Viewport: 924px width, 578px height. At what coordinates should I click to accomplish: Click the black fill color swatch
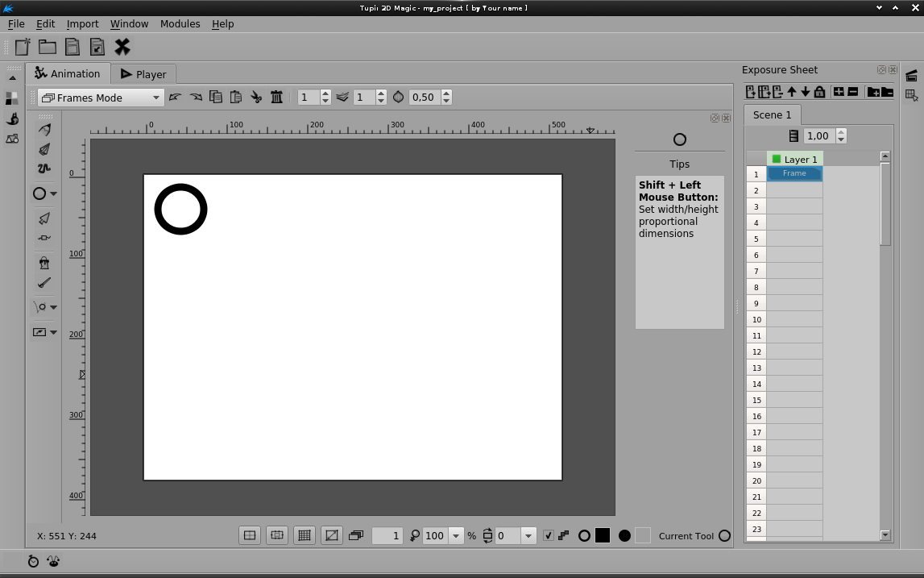point(603,535)
